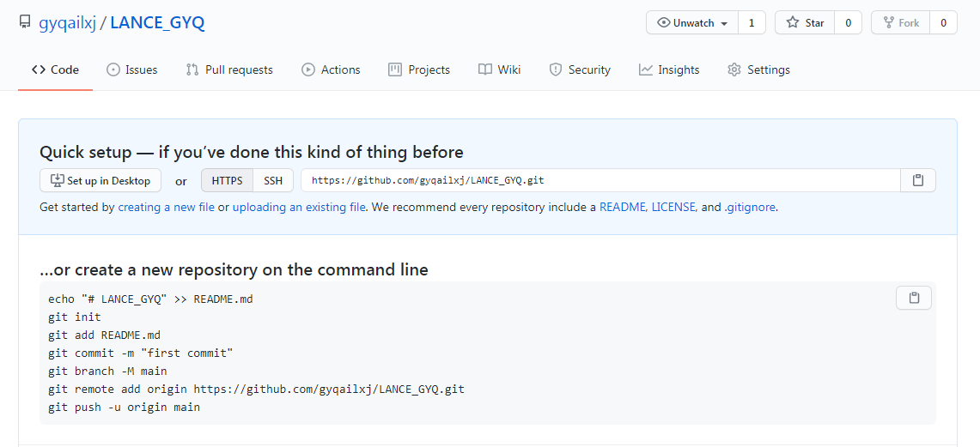
Task: Open the .gitignore recommendation link
Action: (750, 208)
